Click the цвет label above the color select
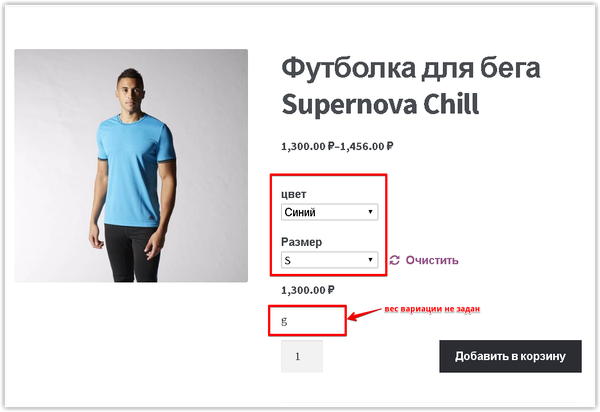The height and width of the screenshot is (412, 600). (x=293, y=194)
